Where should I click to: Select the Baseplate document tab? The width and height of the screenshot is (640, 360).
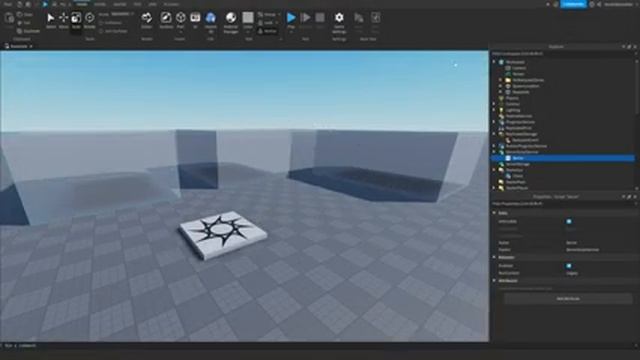pos(18,46)
